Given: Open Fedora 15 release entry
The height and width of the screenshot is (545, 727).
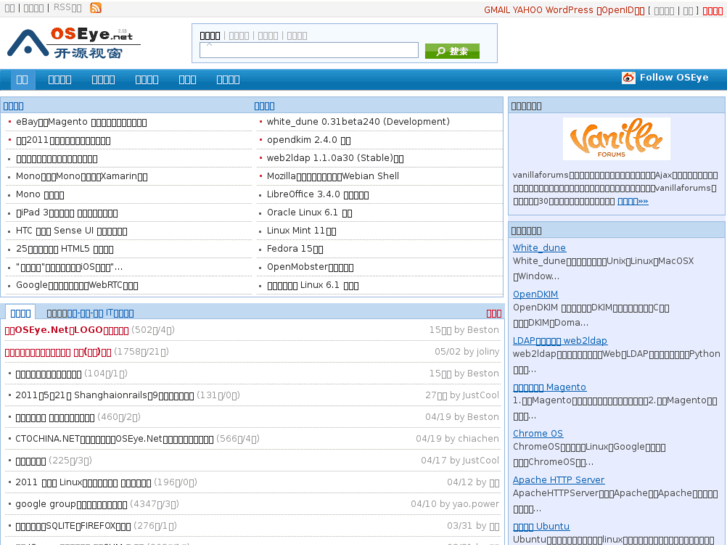Looking at the screenshot, I should pos(295,249).
